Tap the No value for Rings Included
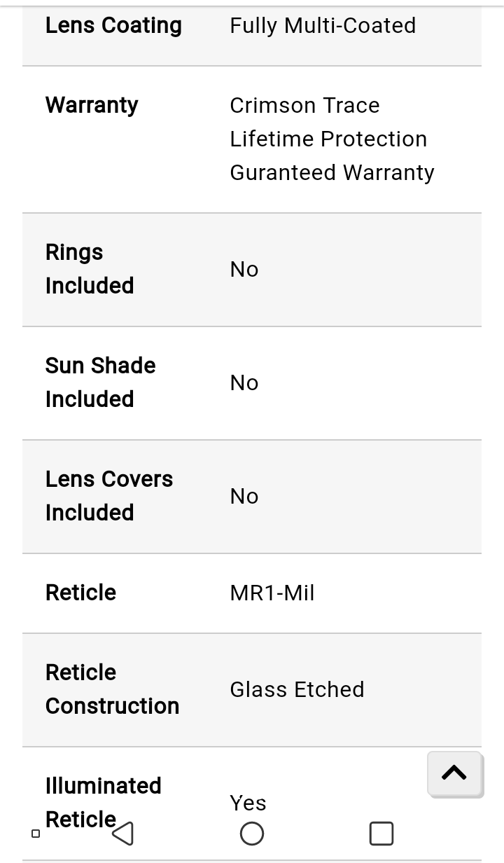Screen dimensions: 504x863 click(244, 270)
